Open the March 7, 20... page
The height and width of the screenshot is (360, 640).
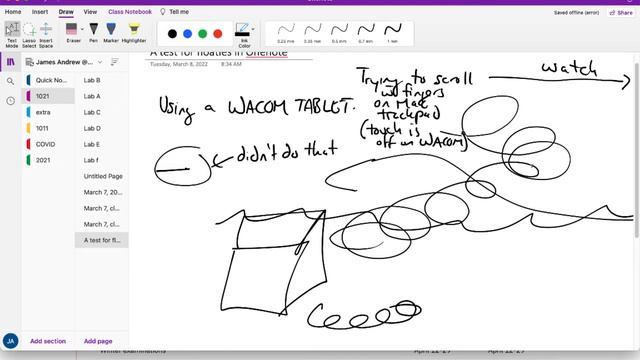tap(102, 192)
